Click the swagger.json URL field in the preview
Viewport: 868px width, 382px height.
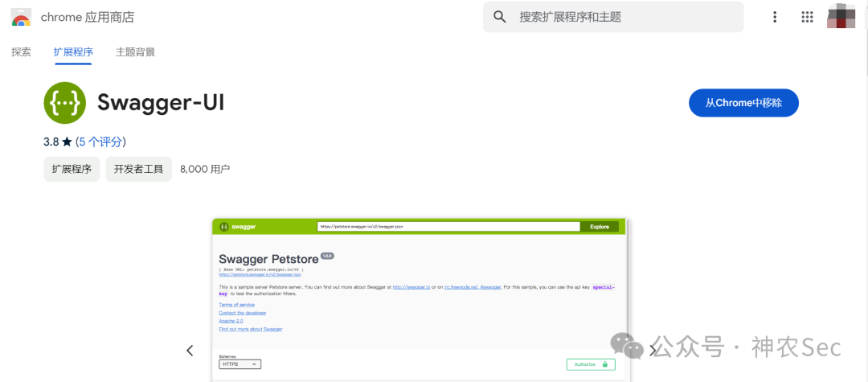[448, 227]
